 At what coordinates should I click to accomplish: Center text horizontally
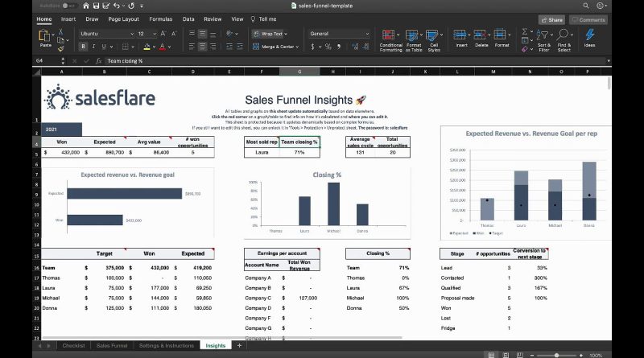coord(202,47)
